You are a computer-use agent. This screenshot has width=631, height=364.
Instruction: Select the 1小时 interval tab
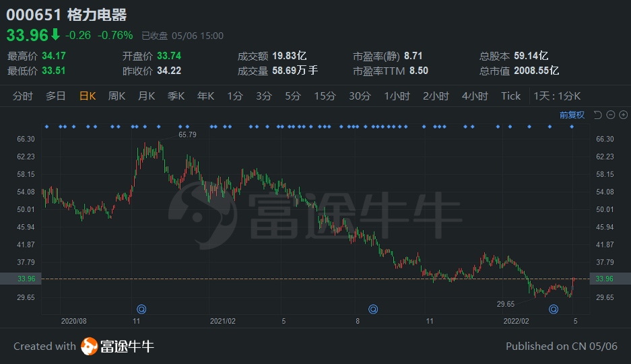[397, 96]
